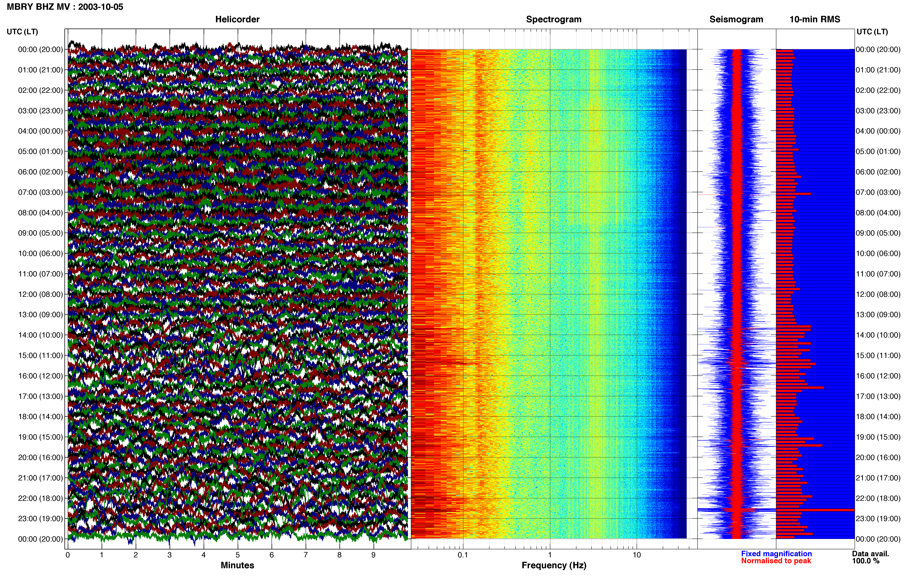
Task: Click right time label '17:00 (13:00)'
Action: coord(878,396)
